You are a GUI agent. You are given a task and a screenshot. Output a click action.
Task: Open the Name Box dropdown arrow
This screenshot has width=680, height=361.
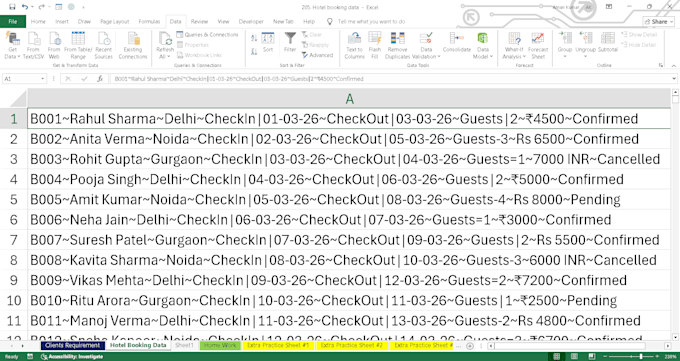tap(42, 79)
